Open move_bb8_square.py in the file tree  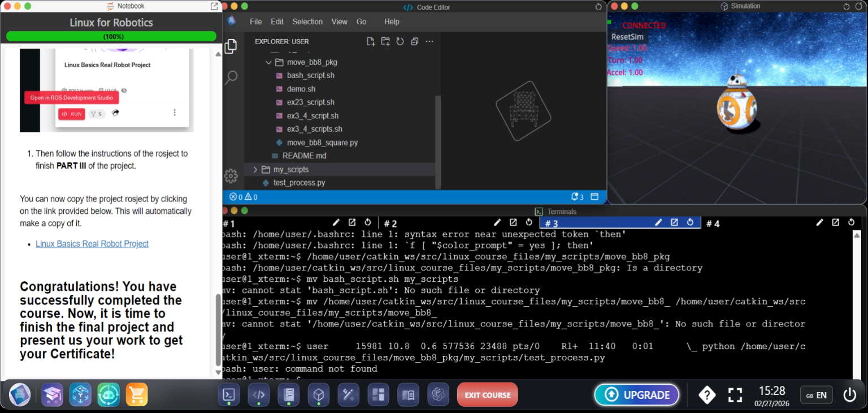coord(322,143)
